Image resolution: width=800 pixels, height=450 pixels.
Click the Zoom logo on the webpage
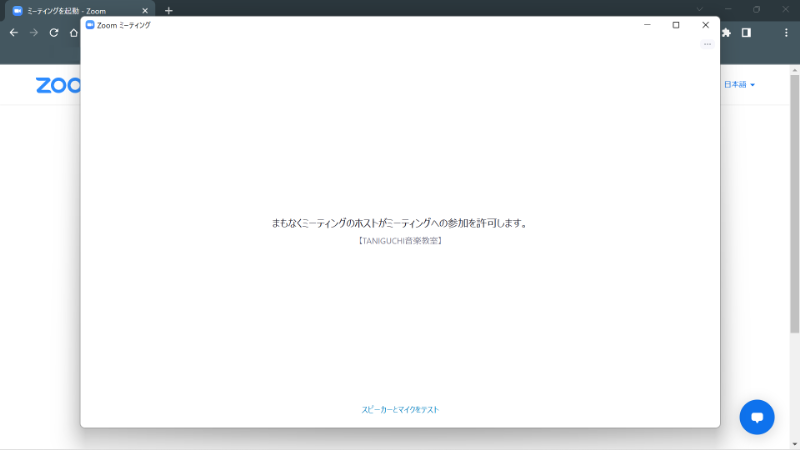[57, 85]
